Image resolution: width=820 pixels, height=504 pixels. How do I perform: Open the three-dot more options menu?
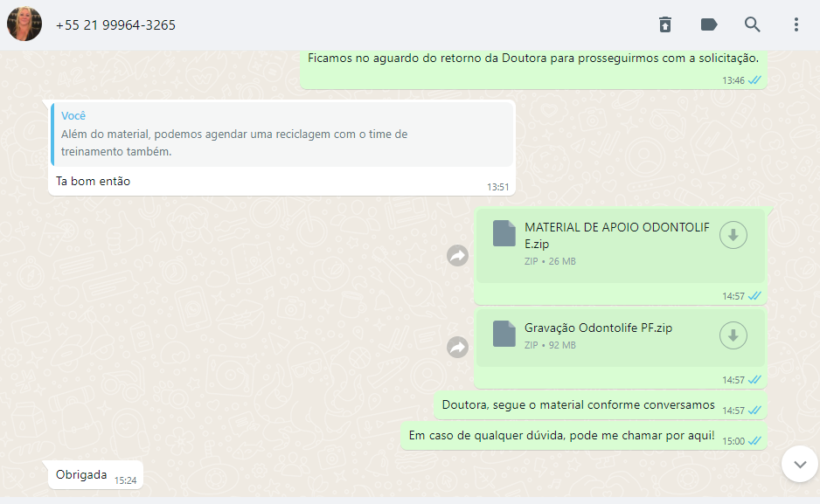[796, 24]
